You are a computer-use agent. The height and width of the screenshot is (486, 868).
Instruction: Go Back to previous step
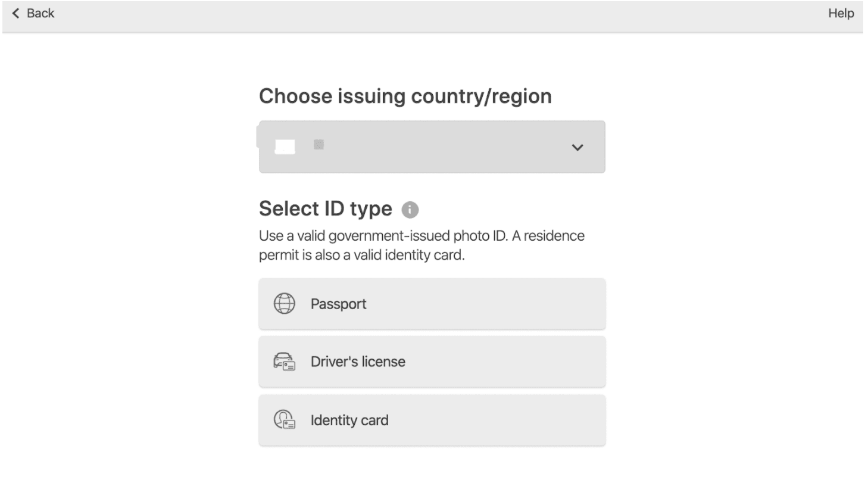coord(33,13)
